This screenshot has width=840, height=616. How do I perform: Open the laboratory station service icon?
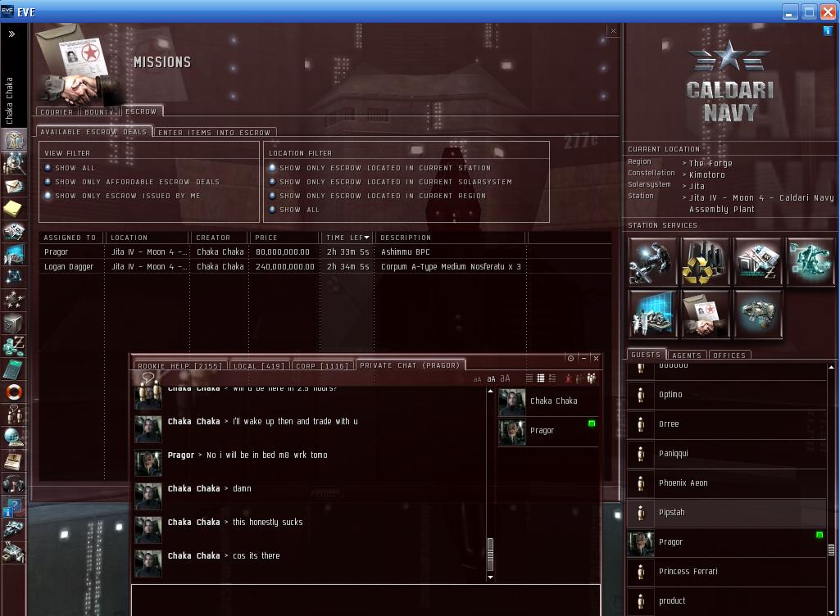click(x=652, y=315)
